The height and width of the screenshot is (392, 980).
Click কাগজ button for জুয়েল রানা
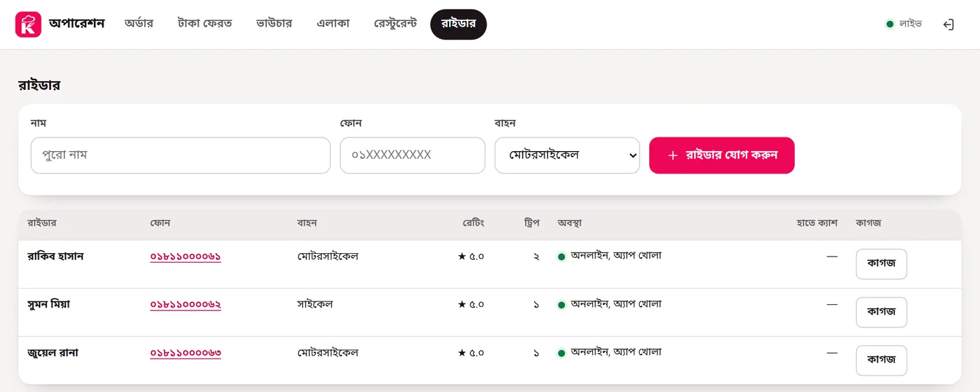point(881,361)
